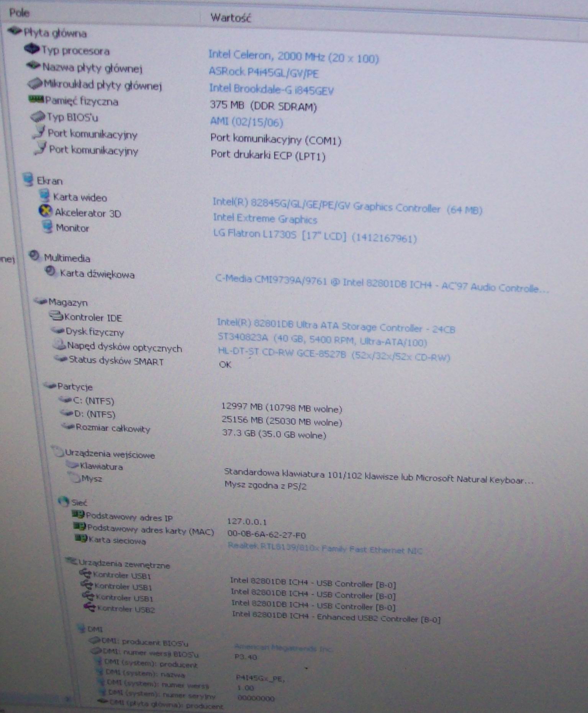Open the AMI (02/15/06) BIOS link
Viewport: 588px width, 713px height.
[x=246, y=122]
